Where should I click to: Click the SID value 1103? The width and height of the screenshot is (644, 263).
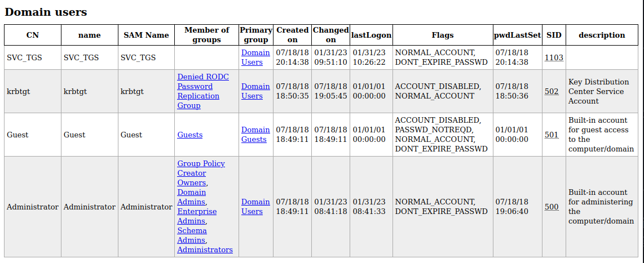(x=554, y=57)
